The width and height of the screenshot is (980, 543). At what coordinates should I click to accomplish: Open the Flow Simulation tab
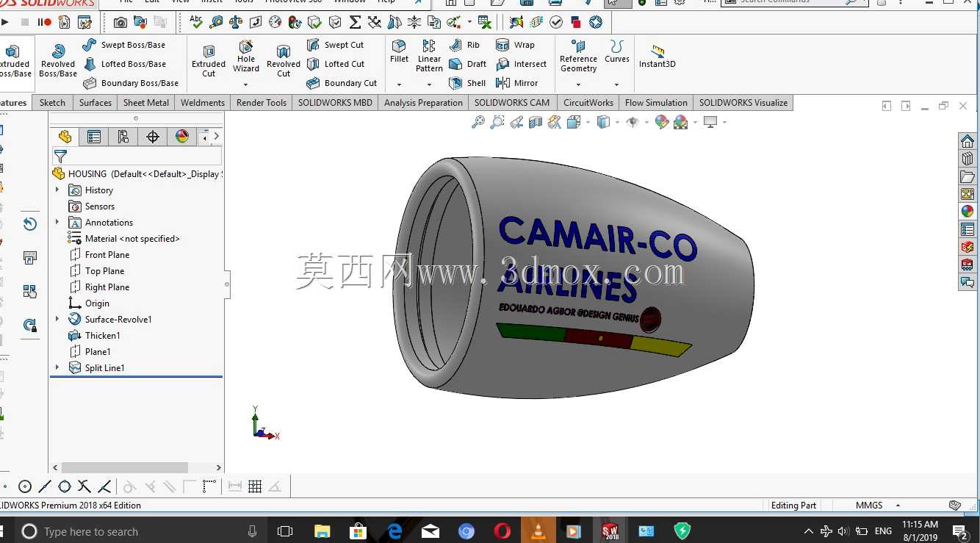coord(656,103)
